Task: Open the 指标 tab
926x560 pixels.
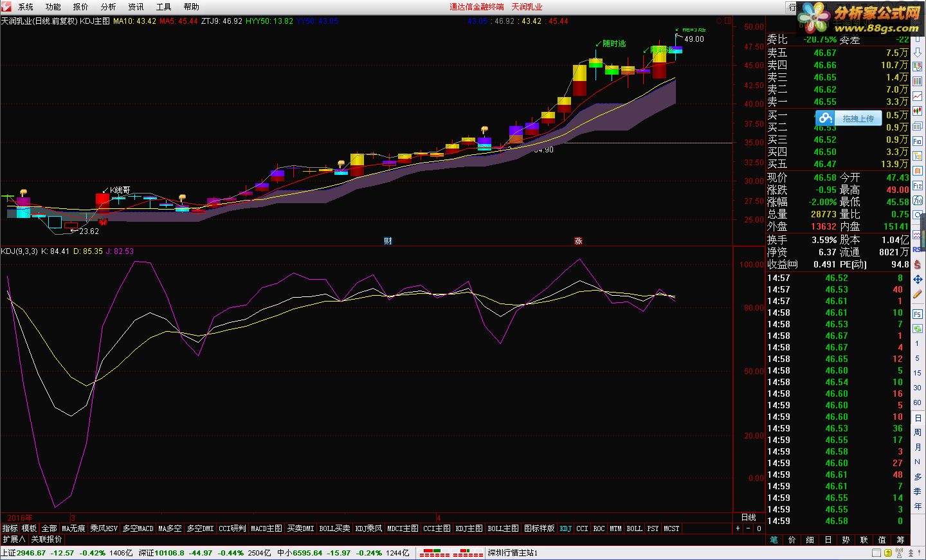Action: pyautogui.click(x=10, y=528)
